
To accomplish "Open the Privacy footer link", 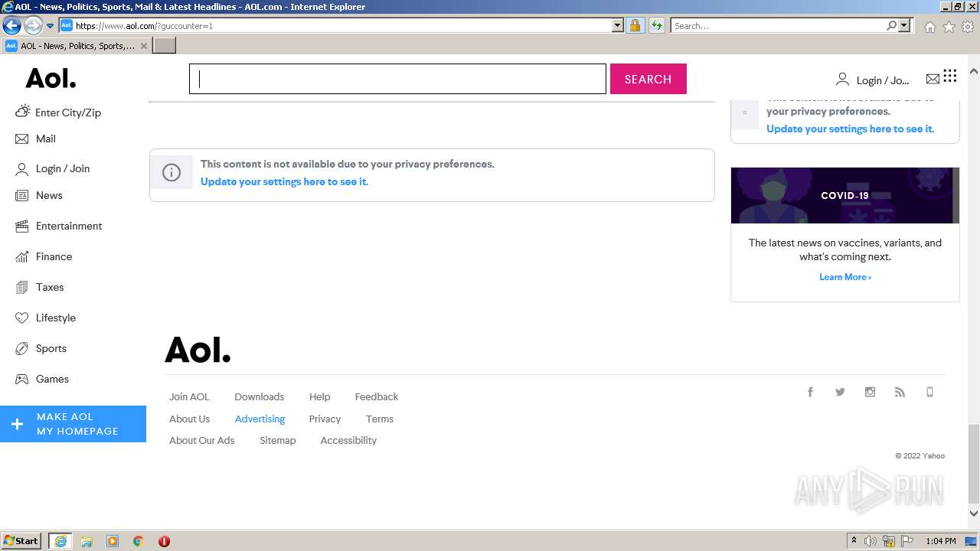I will pyautogui.click(x=325, y=419).
